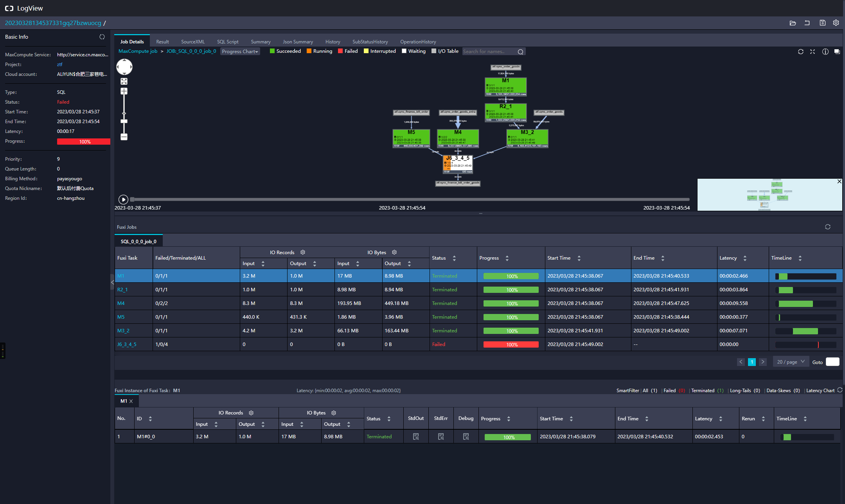845x504 pixels.
Task: Zoom in with the plus button
Action: point(124,91)
